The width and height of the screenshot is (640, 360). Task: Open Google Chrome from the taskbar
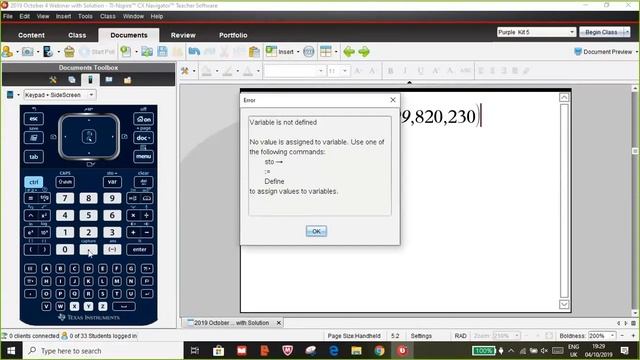click(379, 351)
